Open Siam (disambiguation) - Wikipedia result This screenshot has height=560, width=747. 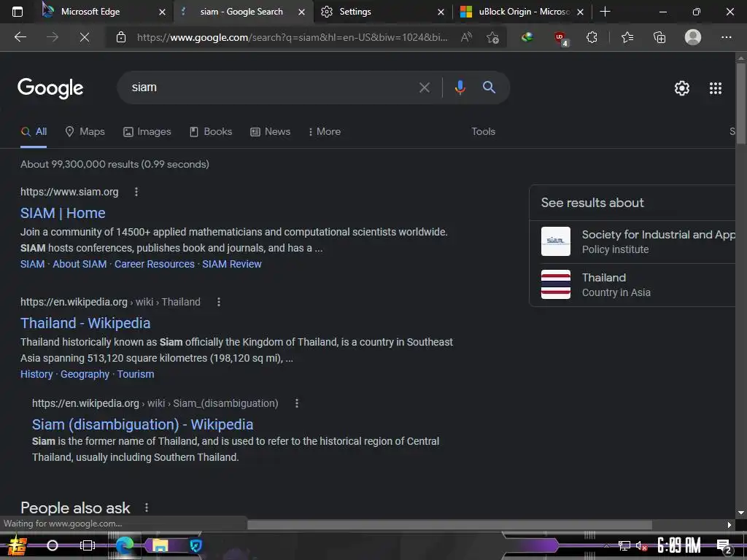(x=142, y=424)
